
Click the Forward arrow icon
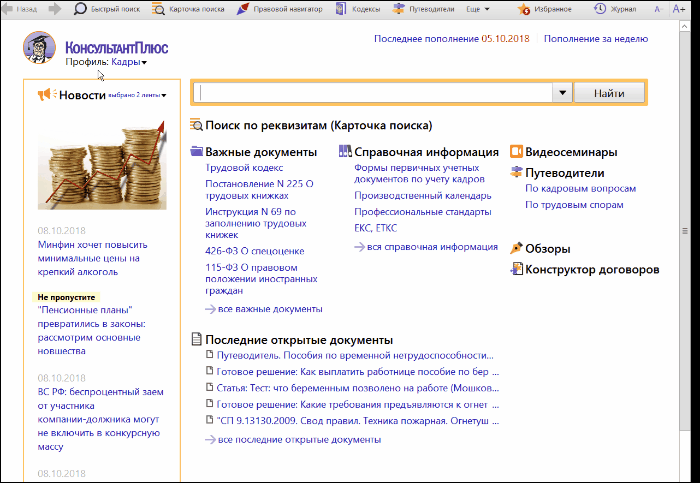click(x=54, y=9)
